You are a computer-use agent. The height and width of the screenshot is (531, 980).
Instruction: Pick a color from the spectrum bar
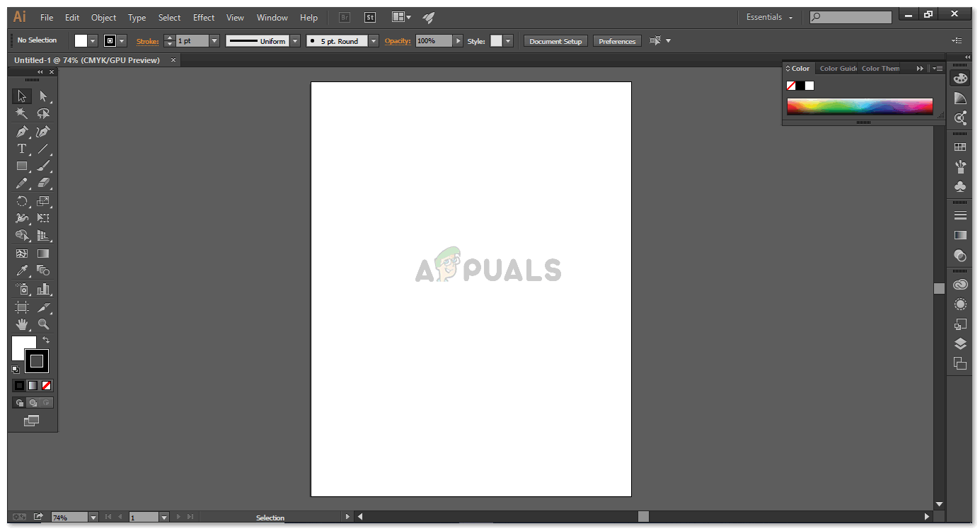[x=860, y=106]
